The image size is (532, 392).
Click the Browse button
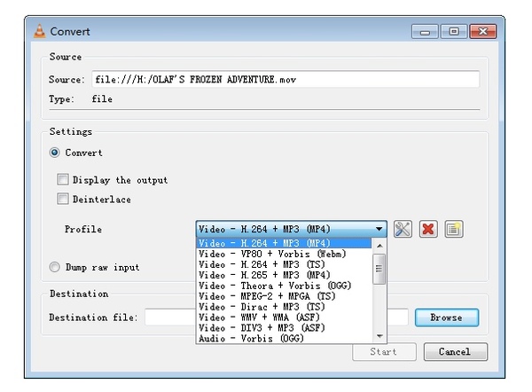447,318
